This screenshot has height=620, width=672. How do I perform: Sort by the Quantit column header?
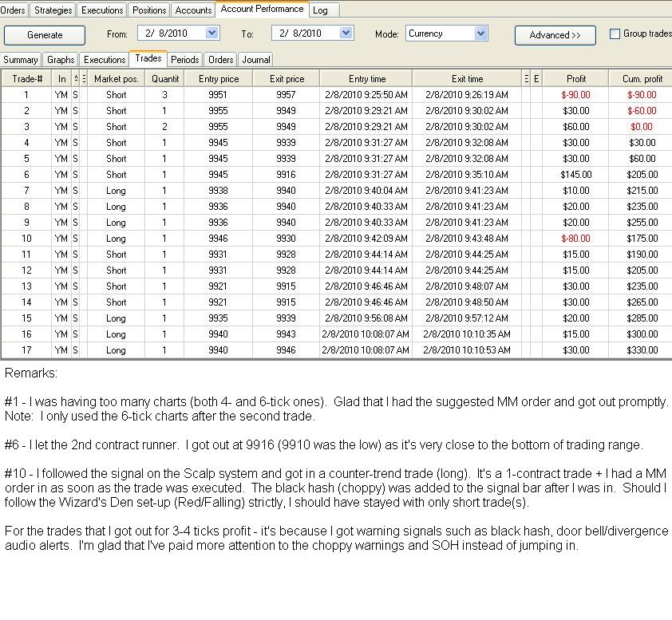(164, 79)
